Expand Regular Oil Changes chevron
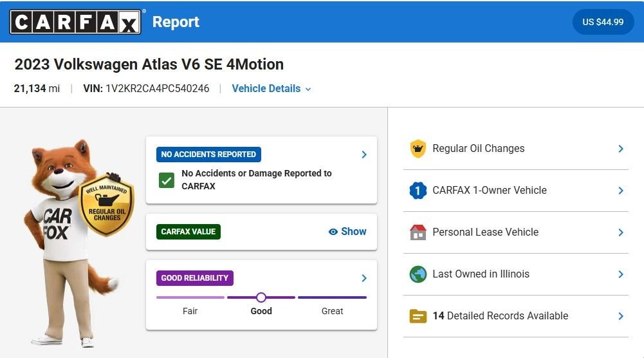Viewport: 644px width, 358px height. pos(621,149)
